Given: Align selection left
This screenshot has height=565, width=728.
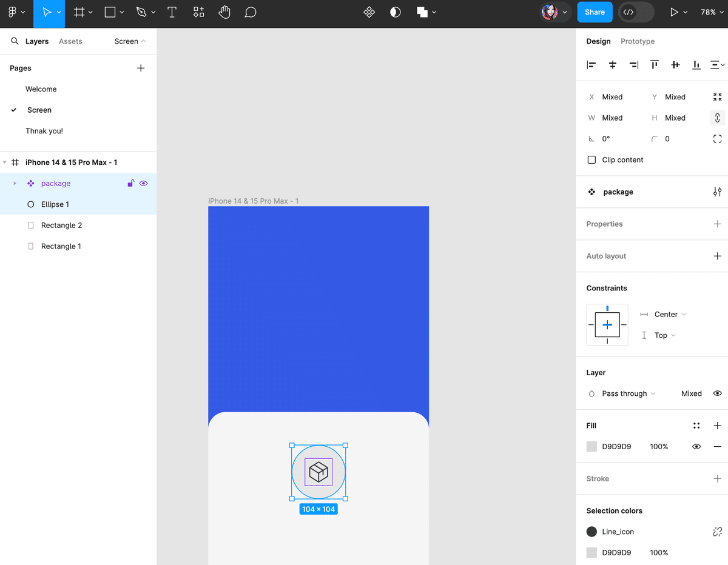Looking at the screenshot, I should click(591, 65).
